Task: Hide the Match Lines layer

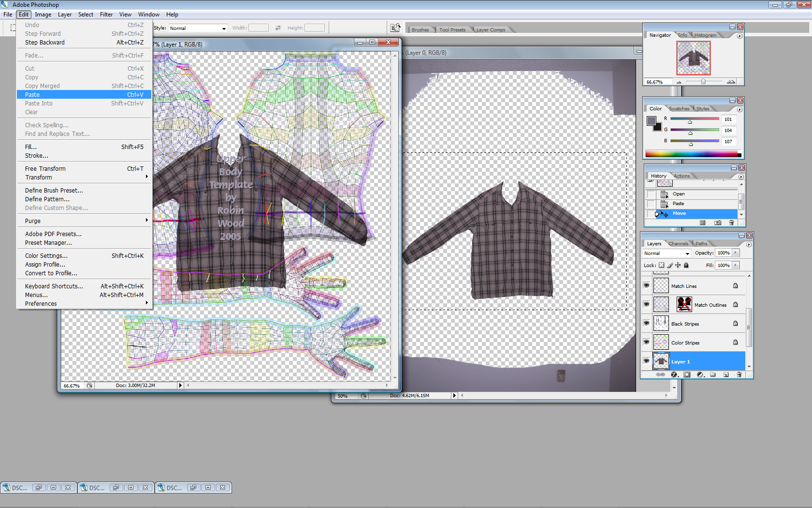Action: coord(646,285)
